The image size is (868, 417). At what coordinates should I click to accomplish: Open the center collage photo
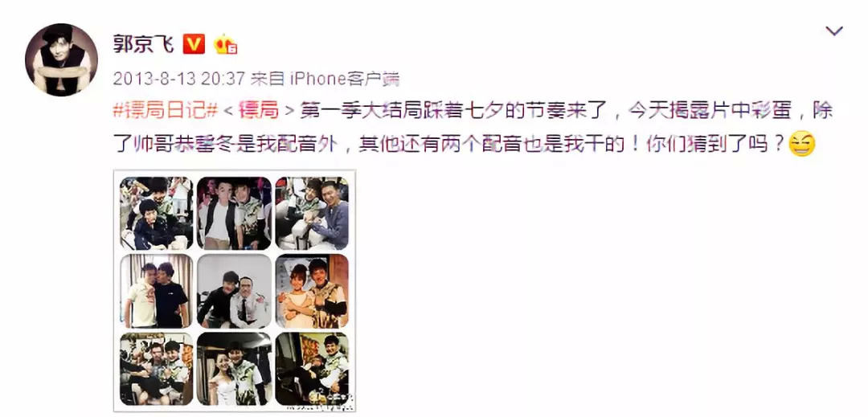pos(235,291)
